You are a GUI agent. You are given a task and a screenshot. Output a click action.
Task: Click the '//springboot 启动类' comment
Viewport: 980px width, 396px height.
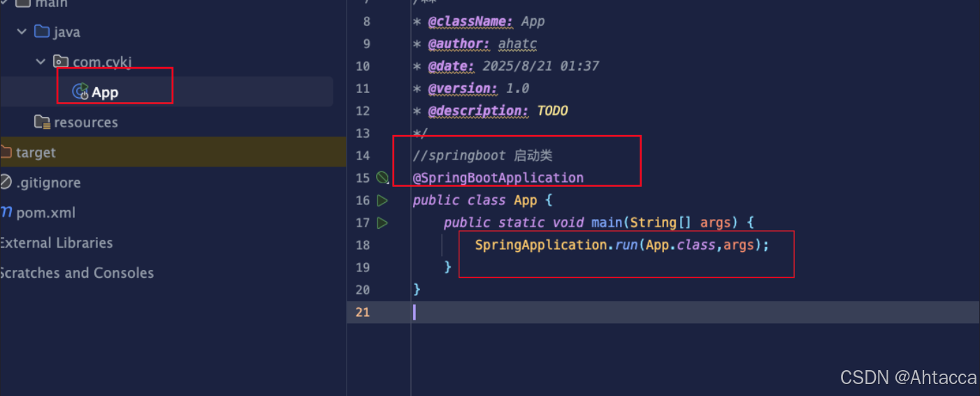click(482, 155)
